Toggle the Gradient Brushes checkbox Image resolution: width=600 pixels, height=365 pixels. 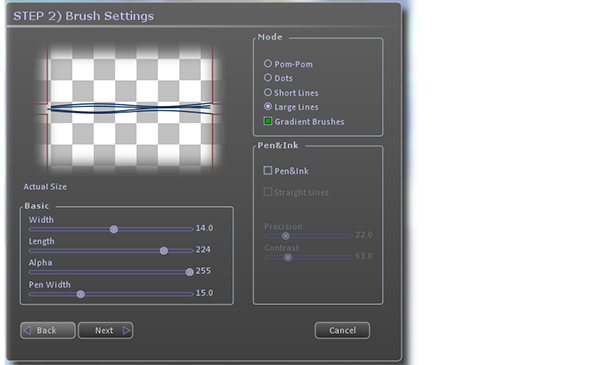268,121
